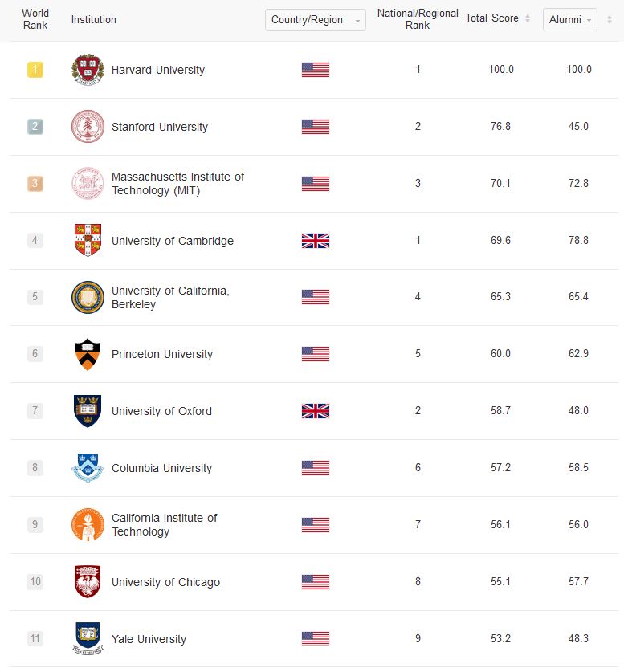Click the UK flag beside Cambridge
Viewport: 624px width, 672px height.
point(316,241)
